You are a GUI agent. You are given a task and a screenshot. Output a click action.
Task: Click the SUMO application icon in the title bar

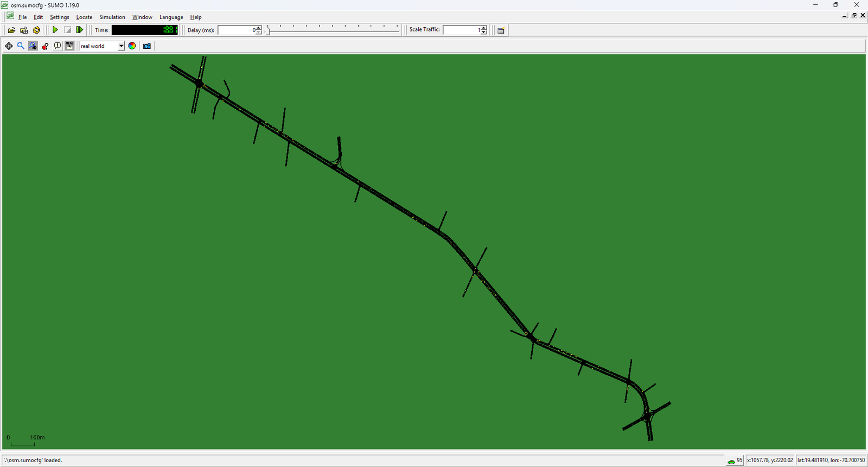pyautogui.click(x=5, y=5)
